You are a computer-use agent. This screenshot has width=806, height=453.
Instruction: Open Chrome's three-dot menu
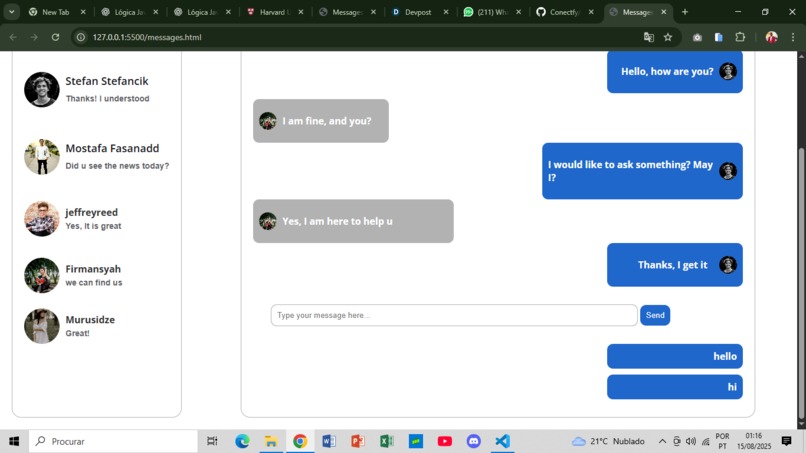point(793,37)
